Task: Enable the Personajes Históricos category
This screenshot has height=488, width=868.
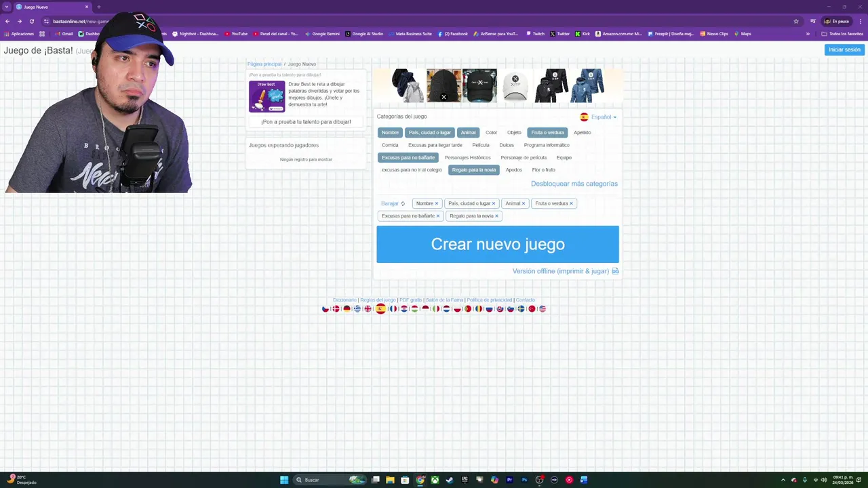Action: click(467, 158)
